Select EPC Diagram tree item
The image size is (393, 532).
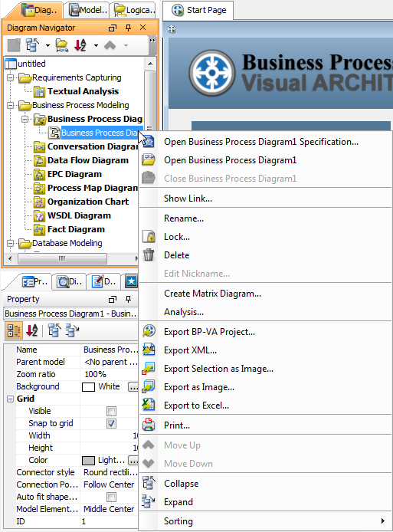click(74, 174)
